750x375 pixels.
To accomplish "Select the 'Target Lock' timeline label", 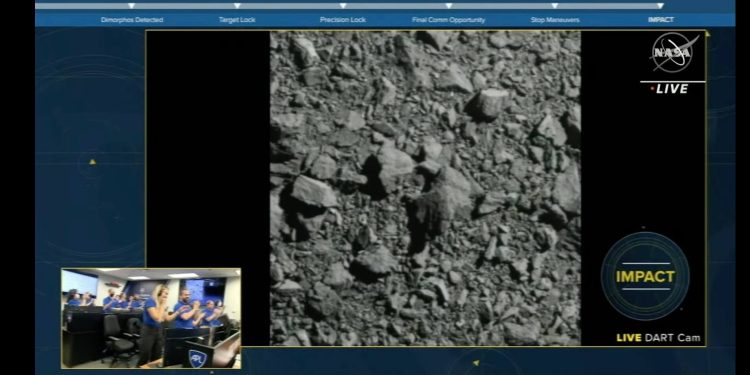I will [x=237, y=20].
